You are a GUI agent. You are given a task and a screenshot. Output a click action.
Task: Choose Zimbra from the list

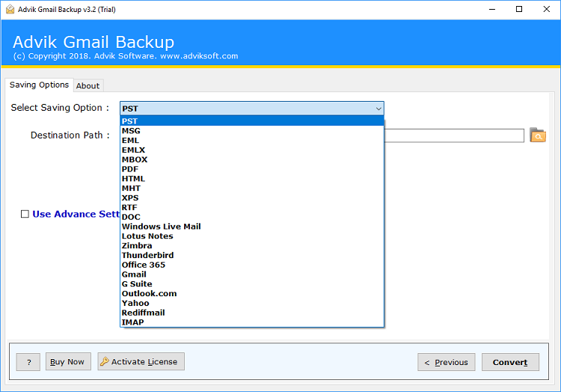coord(252,245)
